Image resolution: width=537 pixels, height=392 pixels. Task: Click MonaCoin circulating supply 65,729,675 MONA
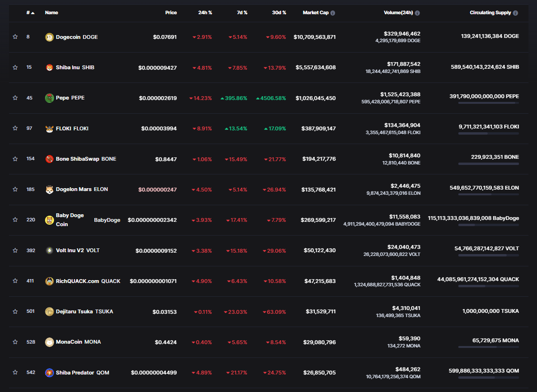point(496,340)
